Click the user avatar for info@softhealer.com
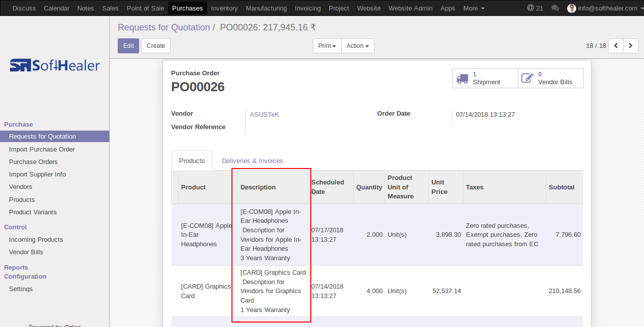The height and width of the screenshot is (327, 644). [x=572, y=8]
